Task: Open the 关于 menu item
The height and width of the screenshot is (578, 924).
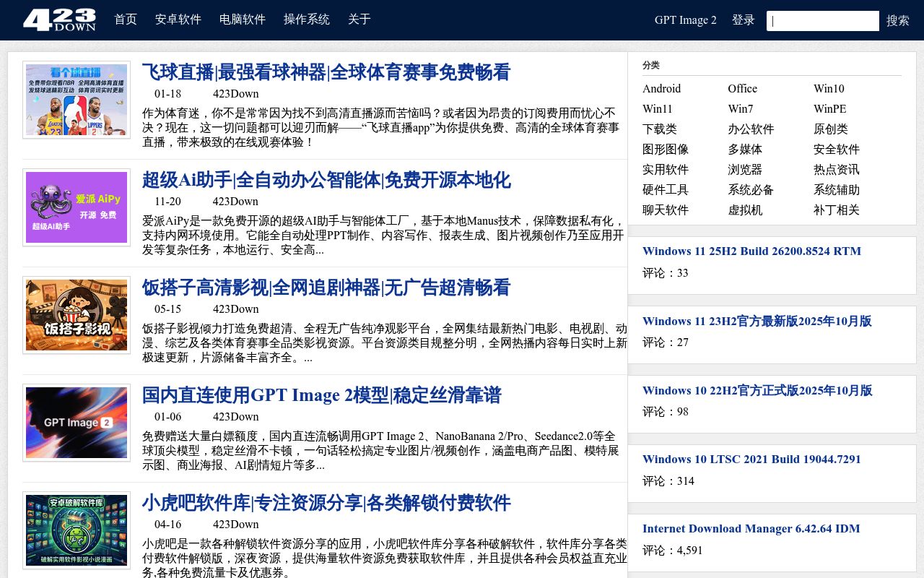Action: [359, 20]
